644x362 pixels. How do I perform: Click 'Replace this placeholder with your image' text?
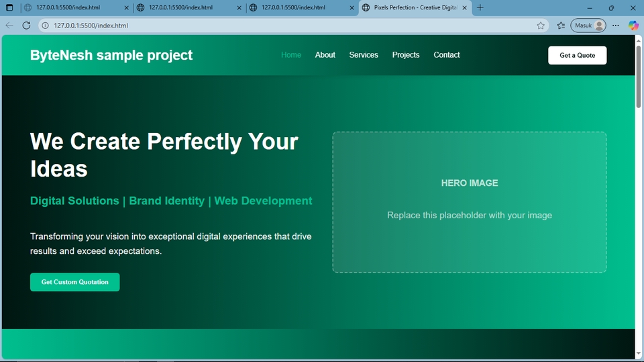point(470,215)
